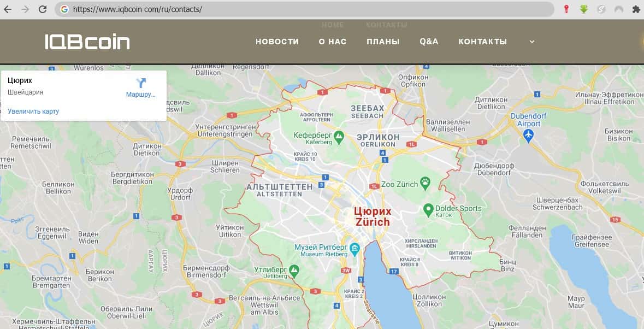The height and width of the screenshot is (329, 644).
Task: Go back with the browser back arrow
Action: (8, 9)
